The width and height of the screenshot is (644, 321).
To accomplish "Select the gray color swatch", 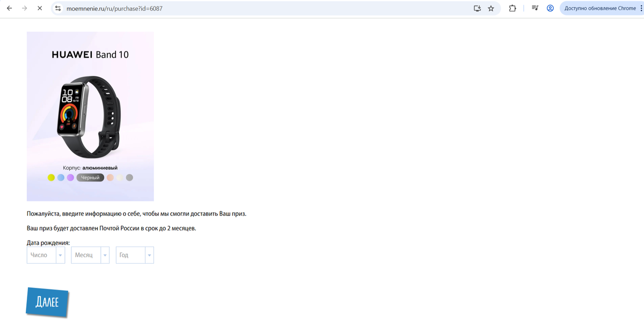I will point(129,177).
